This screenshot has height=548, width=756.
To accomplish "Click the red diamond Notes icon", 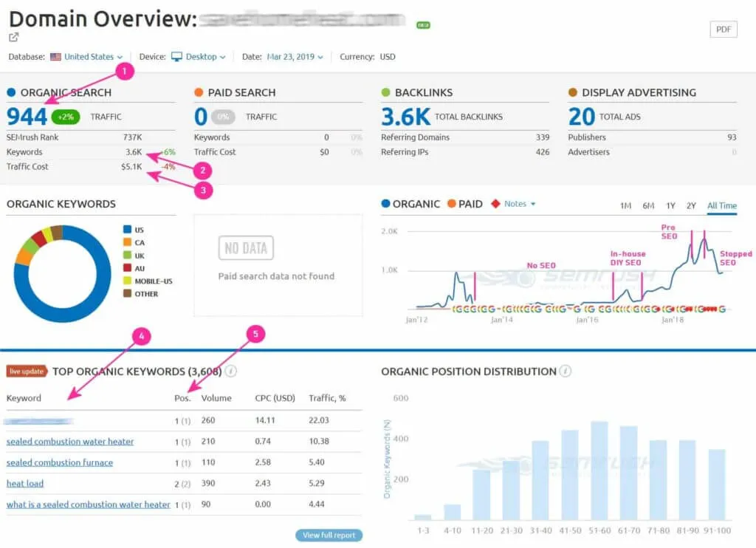I will 495,204.
